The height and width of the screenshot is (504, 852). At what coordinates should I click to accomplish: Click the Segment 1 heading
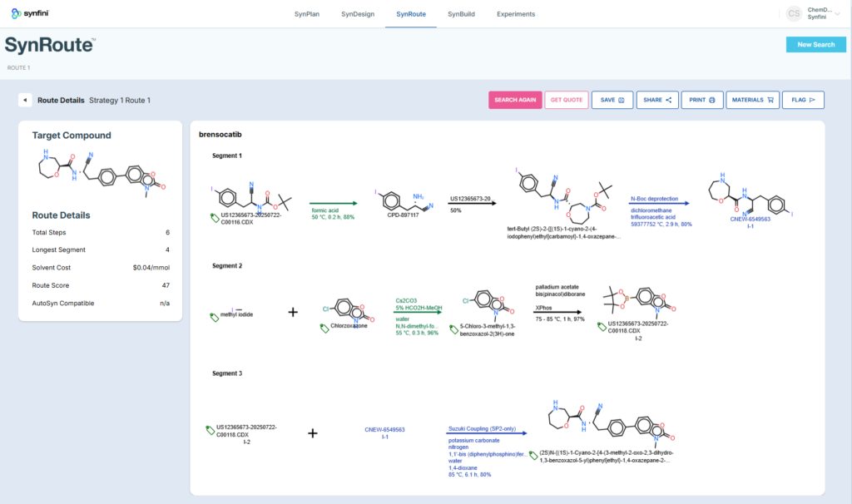click(227, 156)
